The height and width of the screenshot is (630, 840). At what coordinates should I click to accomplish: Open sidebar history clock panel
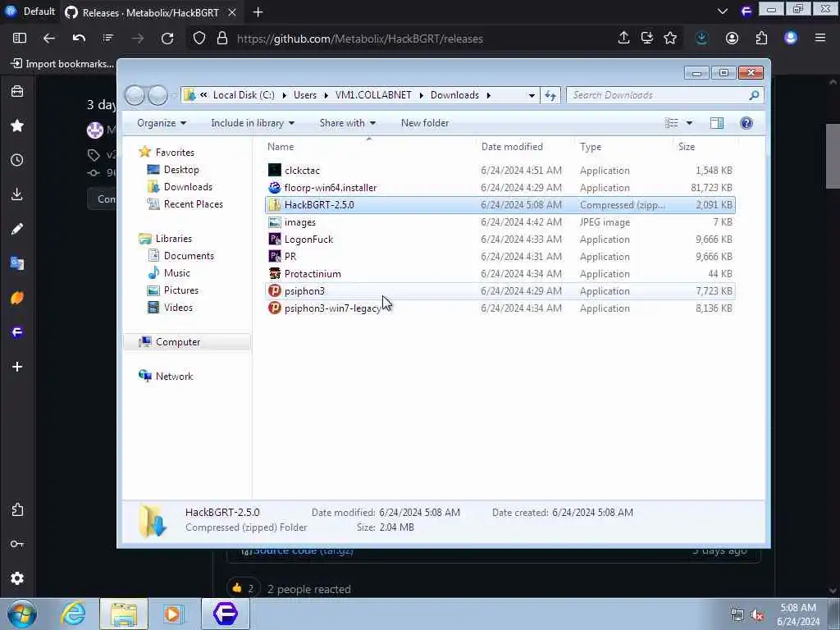tap(17, 160)
